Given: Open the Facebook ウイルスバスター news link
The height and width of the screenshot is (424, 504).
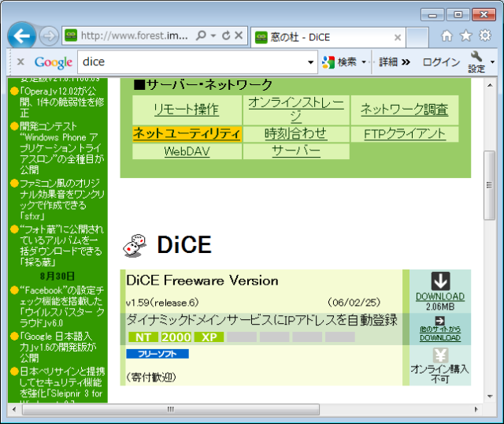Looking at the screenshot, I should [61, 307].
